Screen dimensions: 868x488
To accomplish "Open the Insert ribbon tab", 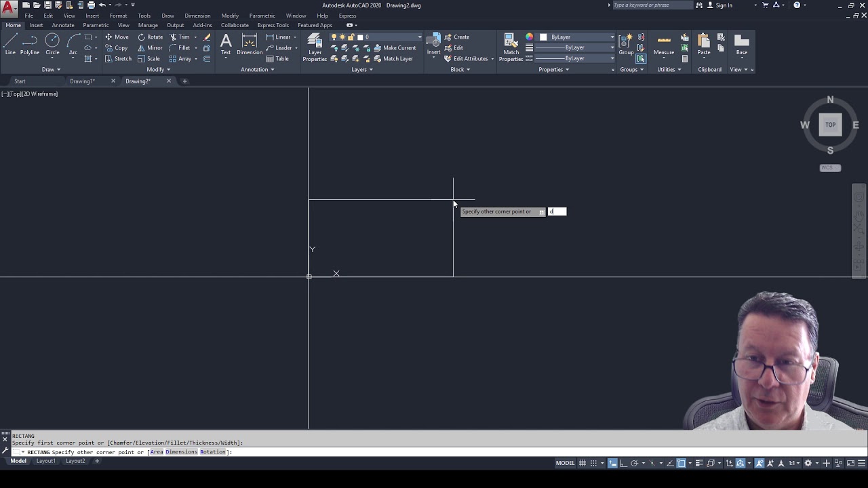I will point(36,25).
